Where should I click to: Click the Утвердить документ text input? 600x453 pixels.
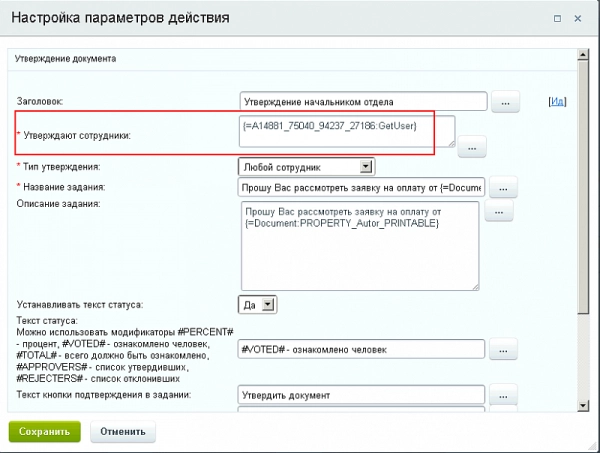click(362, 396)
